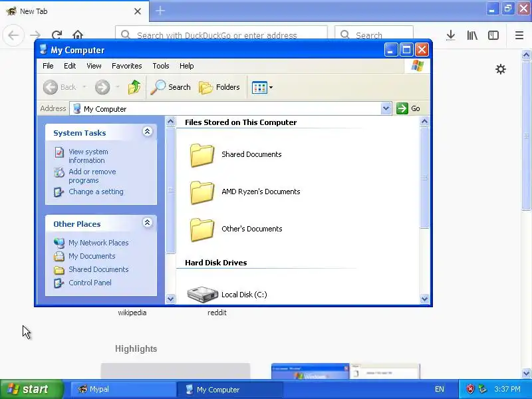The image size is (532, 399).
Task: Open the reddit top site tile
Action: click(217, 313)
